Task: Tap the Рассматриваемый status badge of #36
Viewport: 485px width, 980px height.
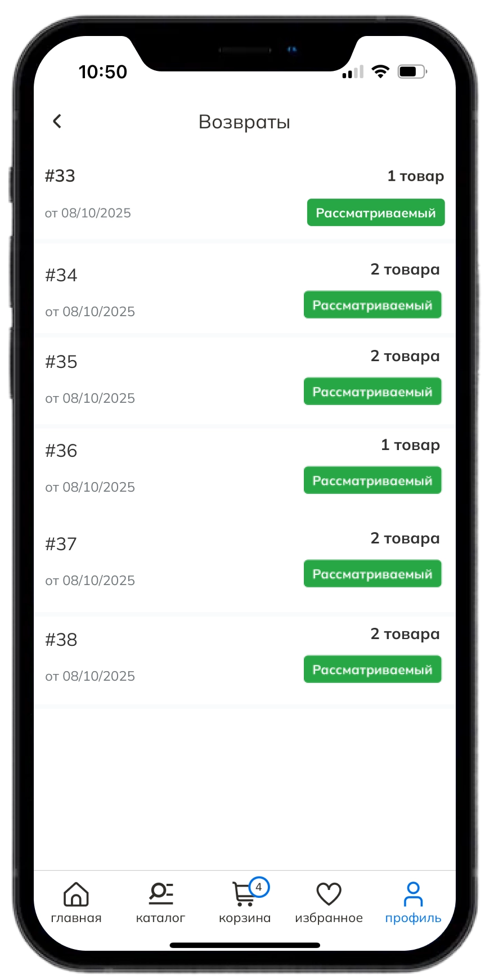Action: point(372,480)
